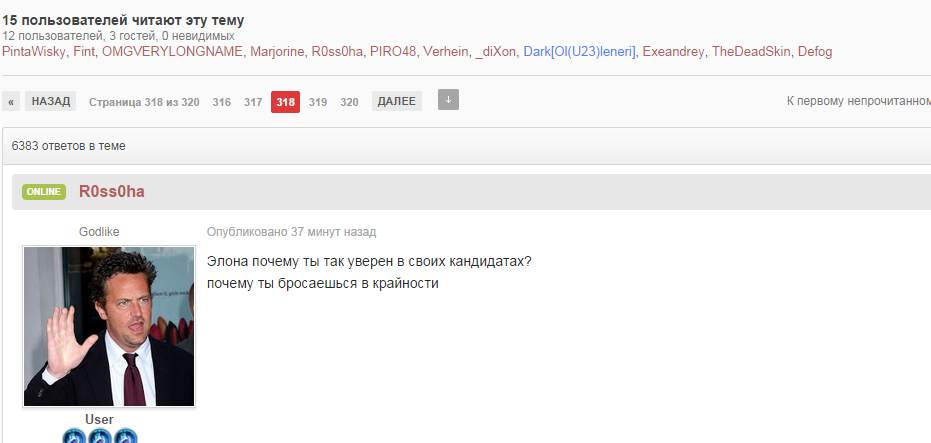This screenshot has width=931, height=443.
Task: Click the post line почему ты бросаешься в крайности
Action: click(322, 283)
